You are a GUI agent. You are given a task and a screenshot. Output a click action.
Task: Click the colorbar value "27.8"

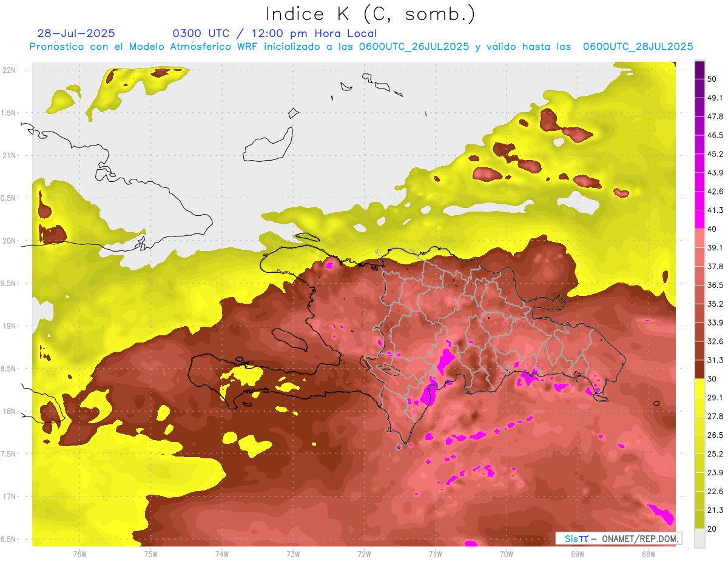tap(716, 416)
